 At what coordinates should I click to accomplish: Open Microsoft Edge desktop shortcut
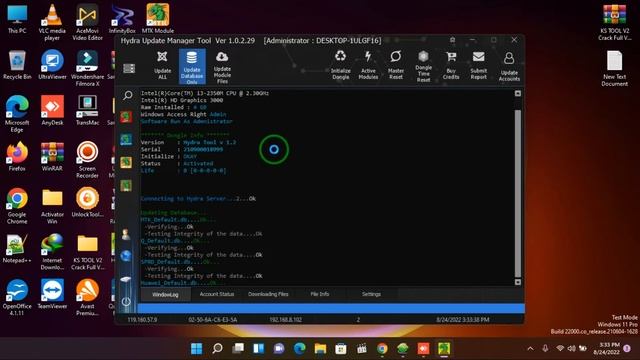click(x=17, y=114)
